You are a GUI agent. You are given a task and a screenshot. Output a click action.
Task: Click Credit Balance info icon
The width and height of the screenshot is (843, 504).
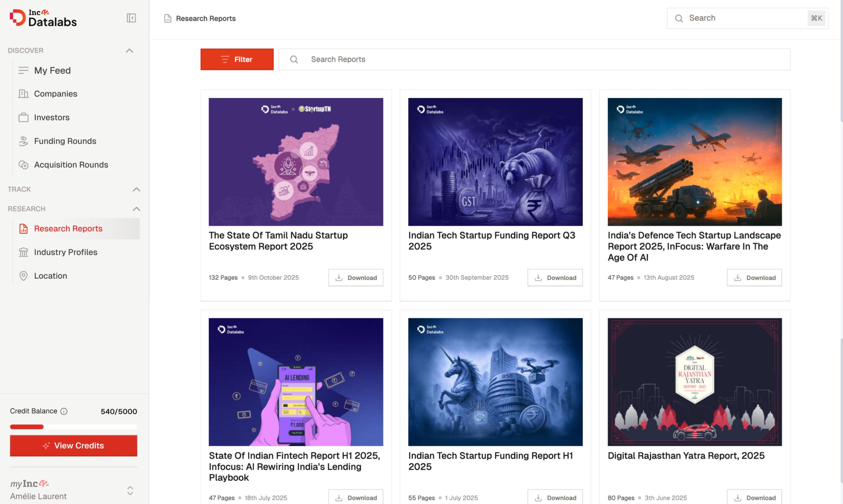click(x=64, y=411)
